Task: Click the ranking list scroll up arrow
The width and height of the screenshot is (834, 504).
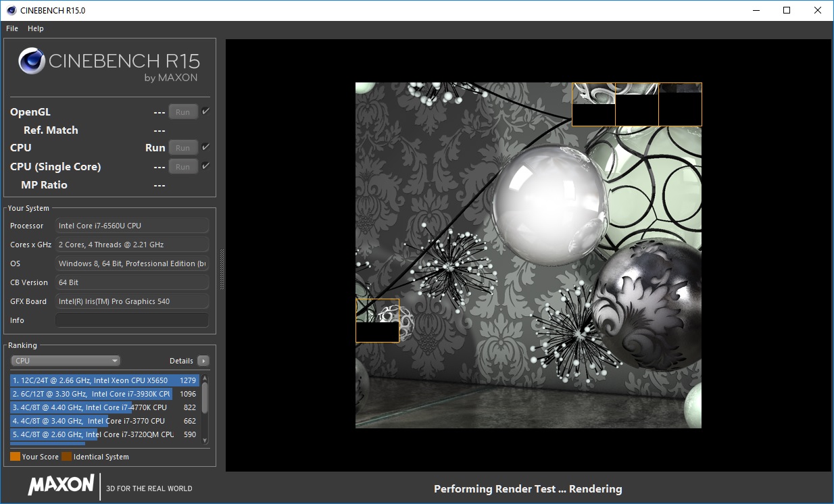Action: pyautogui.click(x=205, y=377)
